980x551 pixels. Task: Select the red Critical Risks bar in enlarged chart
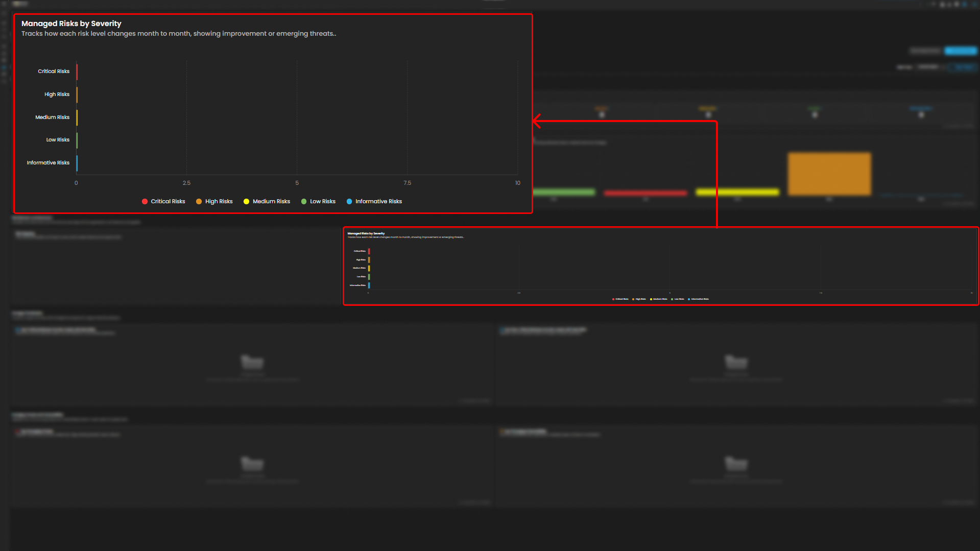pyautogui.click(x=77, y=71)
